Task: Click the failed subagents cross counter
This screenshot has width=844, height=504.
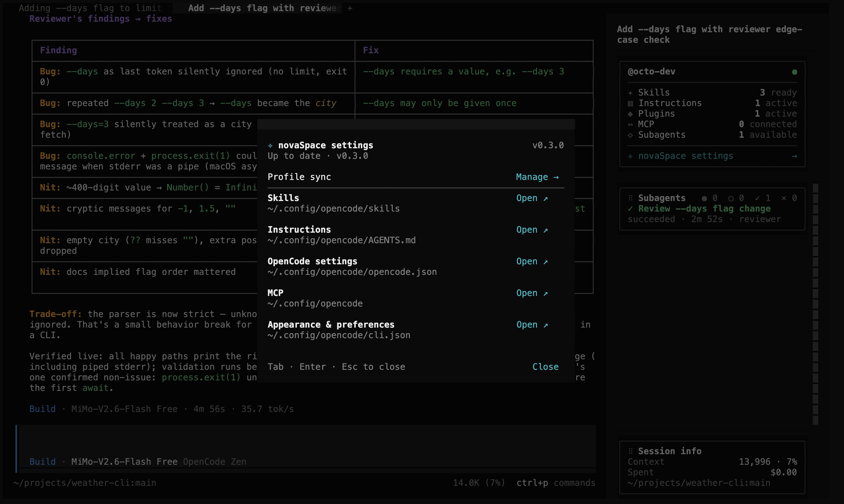Action: [789, 198]
